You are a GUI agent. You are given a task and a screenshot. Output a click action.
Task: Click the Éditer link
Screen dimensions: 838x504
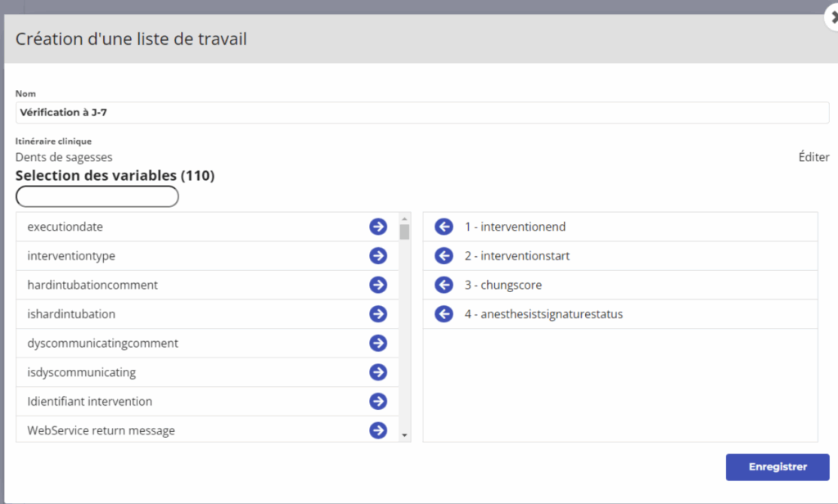tap(813, 157)
